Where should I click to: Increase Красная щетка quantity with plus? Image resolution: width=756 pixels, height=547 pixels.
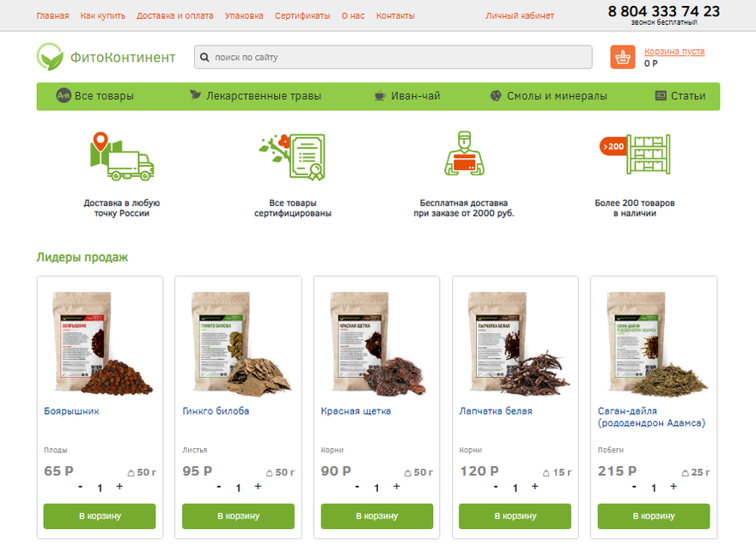pyautogui.click(x=396, y=487)
